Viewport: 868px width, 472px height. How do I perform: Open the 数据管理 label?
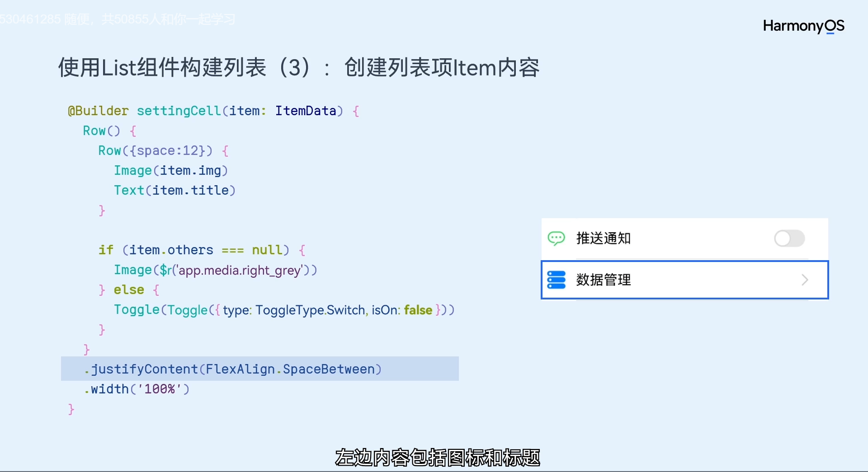pos(603,280)
